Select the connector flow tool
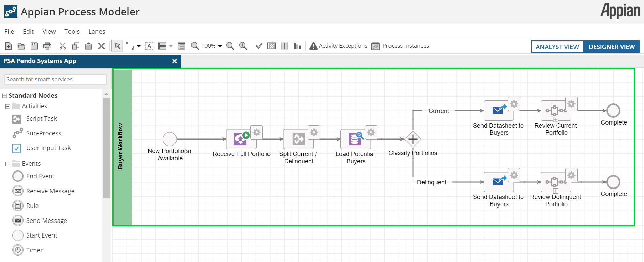 click(130, 46)
